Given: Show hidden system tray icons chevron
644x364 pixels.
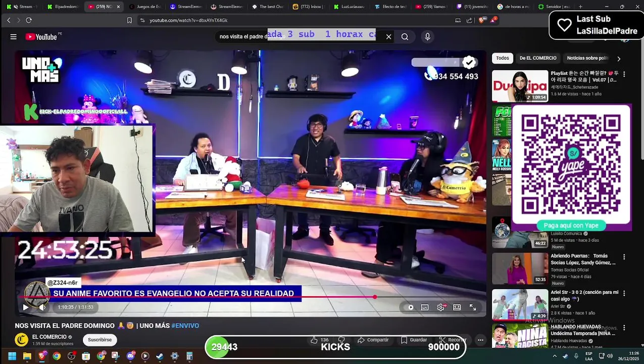Looking at the screenshot, I should (x=555, y=356).
